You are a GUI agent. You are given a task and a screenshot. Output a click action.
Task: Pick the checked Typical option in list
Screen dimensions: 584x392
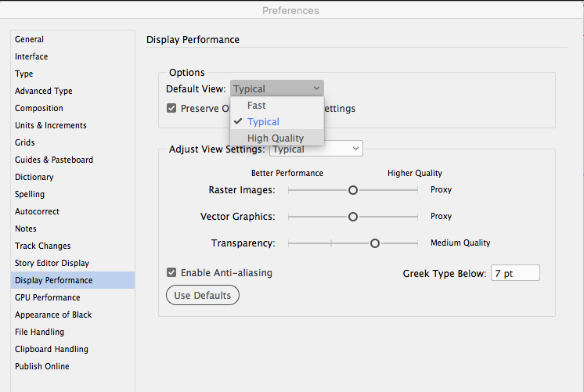(263, 122)
